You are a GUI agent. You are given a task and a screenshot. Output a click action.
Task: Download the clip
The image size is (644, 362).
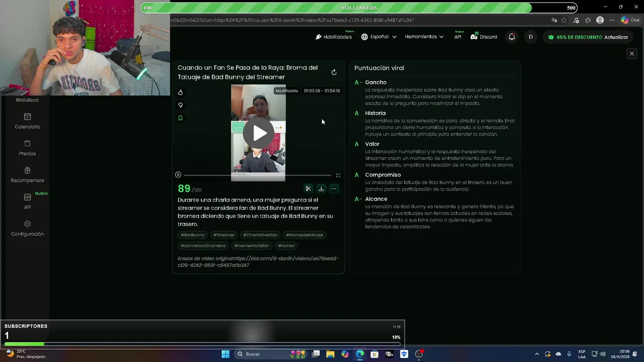coord(321,189)
